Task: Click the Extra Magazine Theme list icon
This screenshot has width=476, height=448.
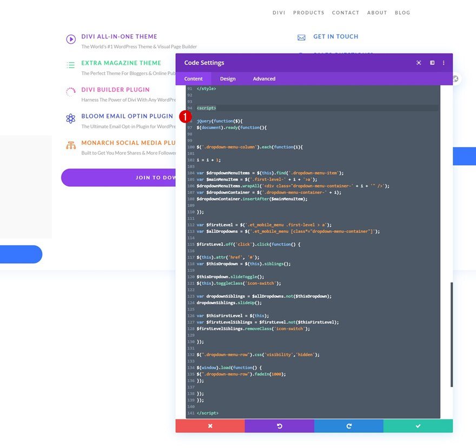Action: pos(71,65)
